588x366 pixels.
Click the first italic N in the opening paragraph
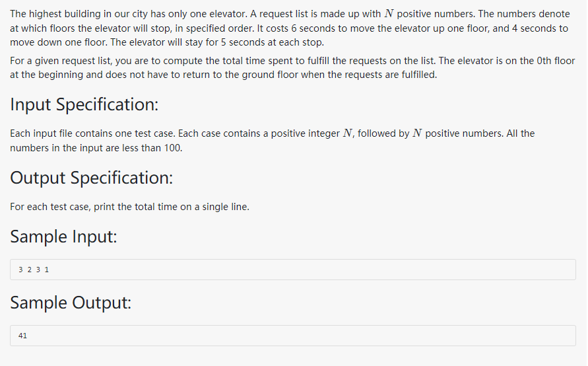pos(389,14)
